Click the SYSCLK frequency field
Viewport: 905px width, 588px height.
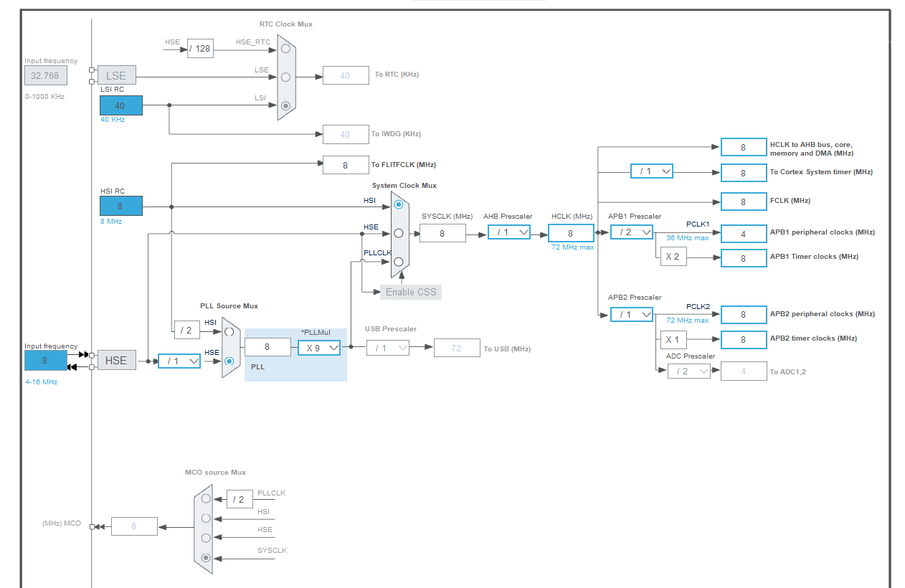point(442,233)
